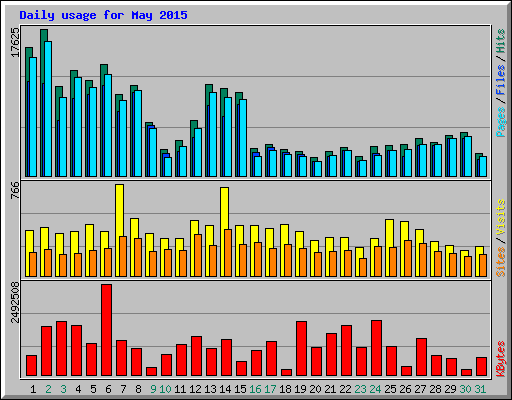
Task: Click day label 17 on the x-axis
Action: pyautogui.click(x=270, y=389)
